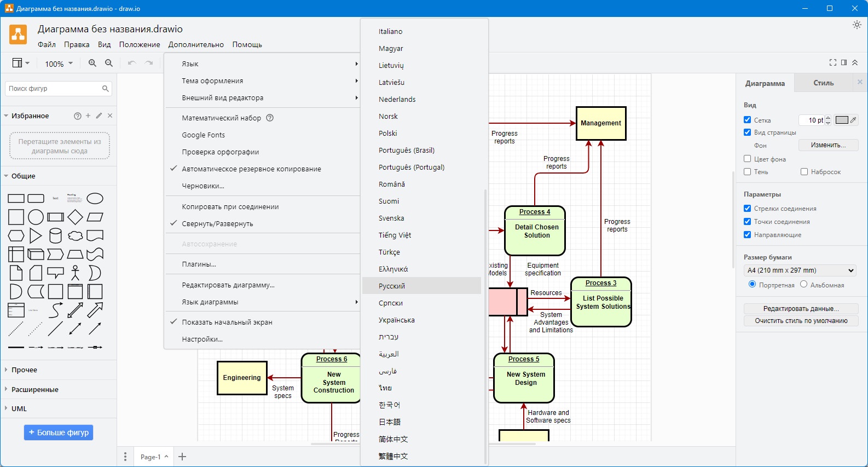Viewport: 868px width, 467px height.
Task: Click the zoom out magnifier icon
Action: click(x=109, y=63)
